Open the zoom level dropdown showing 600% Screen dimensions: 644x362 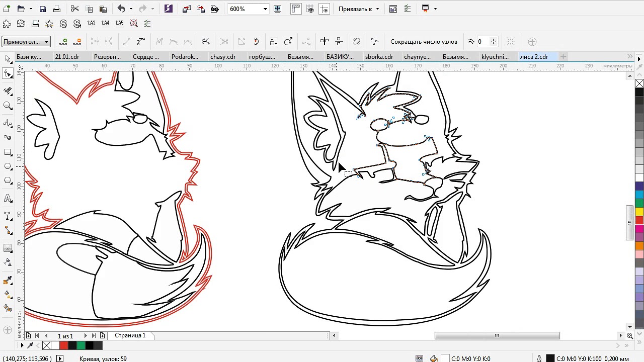(x=265, y=9)
